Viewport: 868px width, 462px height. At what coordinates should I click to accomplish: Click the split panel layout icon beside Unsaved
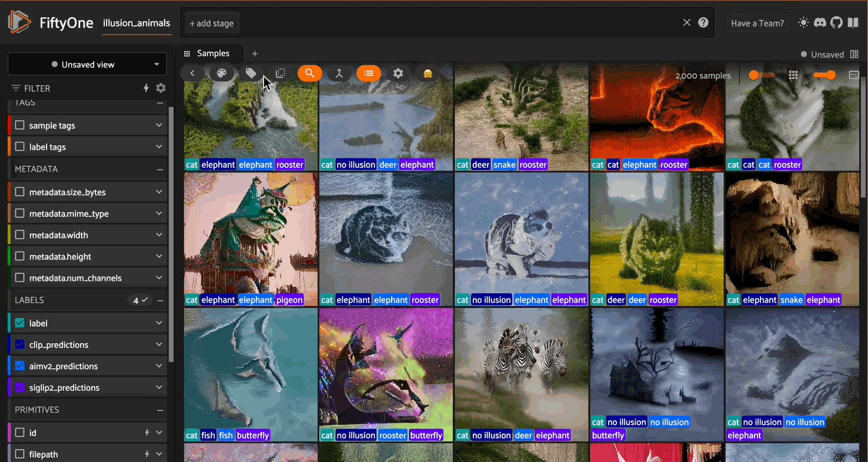pos(854,54)
